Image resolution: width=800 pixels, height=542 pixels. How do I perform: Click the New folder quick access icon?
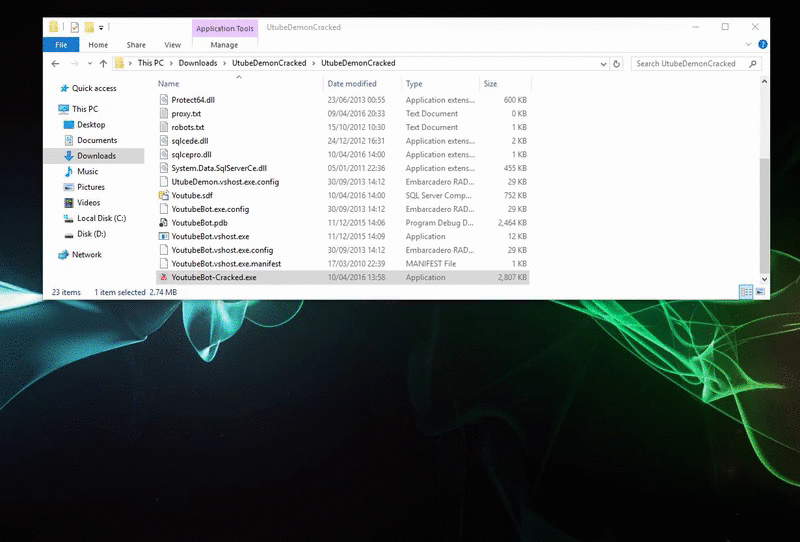89,27
